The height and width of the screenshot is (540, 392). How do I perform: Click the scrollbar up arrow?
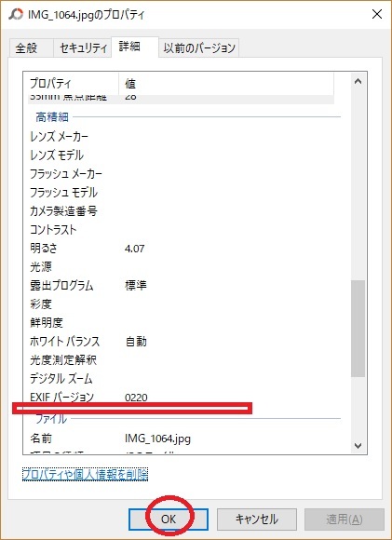358,82
